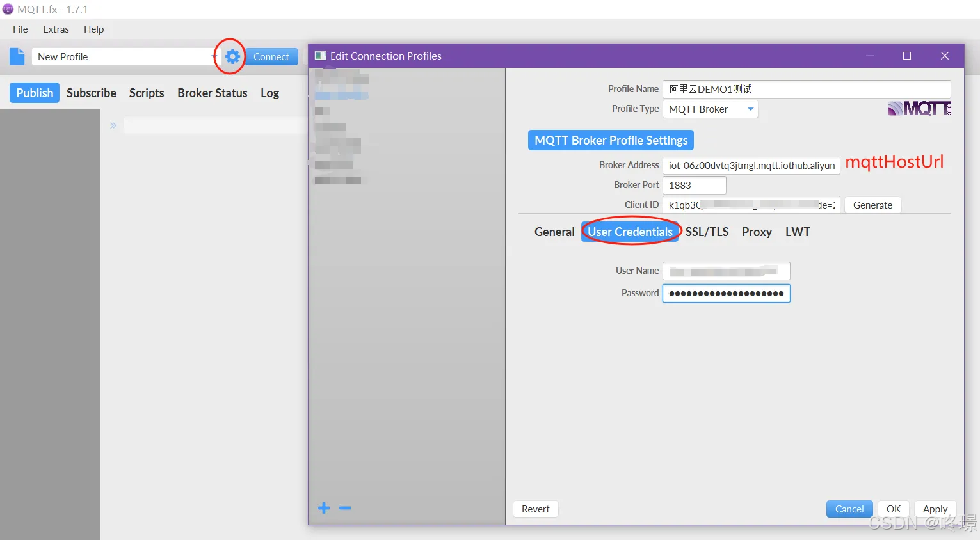The image size is (980, 540).
Task: Switch to the Subscribe tab
Action: pyautogui.click(x=92, y=93)
